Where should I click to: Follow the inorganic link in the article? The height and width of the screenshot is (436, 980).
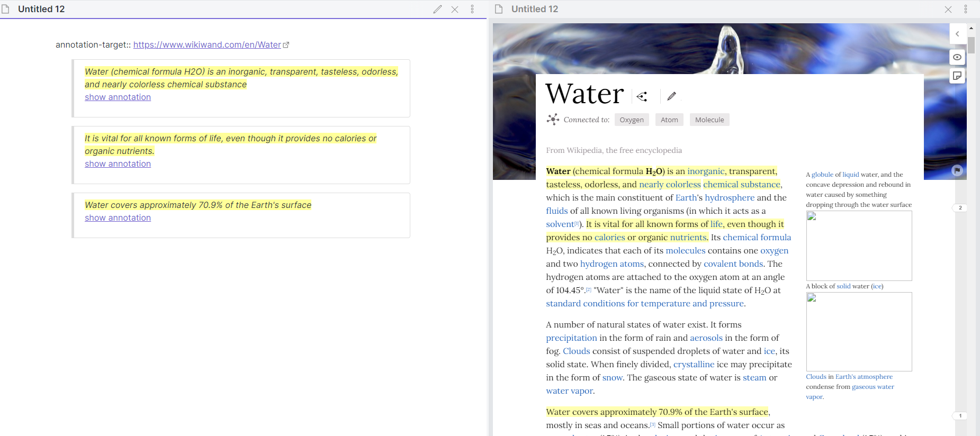pyautogui.click(x=706, y=171)
